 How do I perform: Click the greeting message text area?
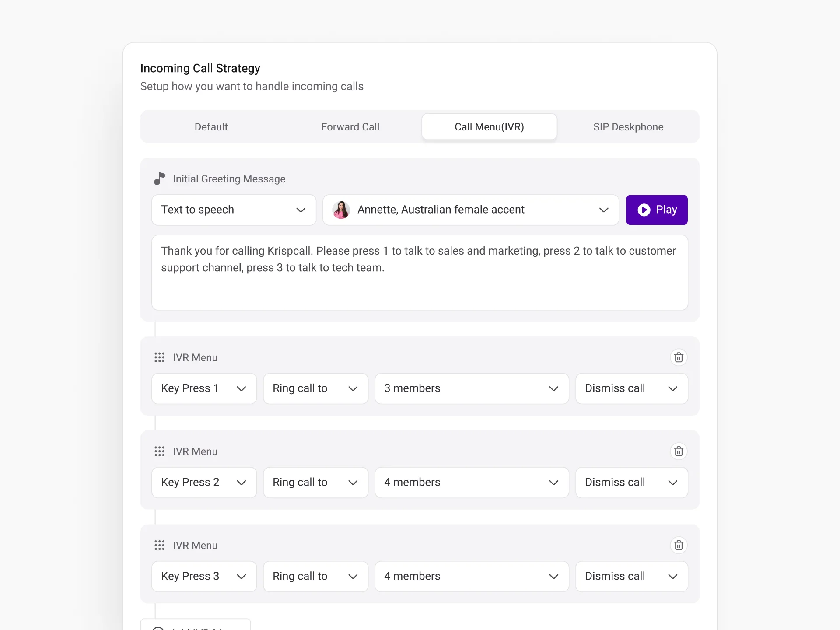pyautogui.click(x=420, y=273)
